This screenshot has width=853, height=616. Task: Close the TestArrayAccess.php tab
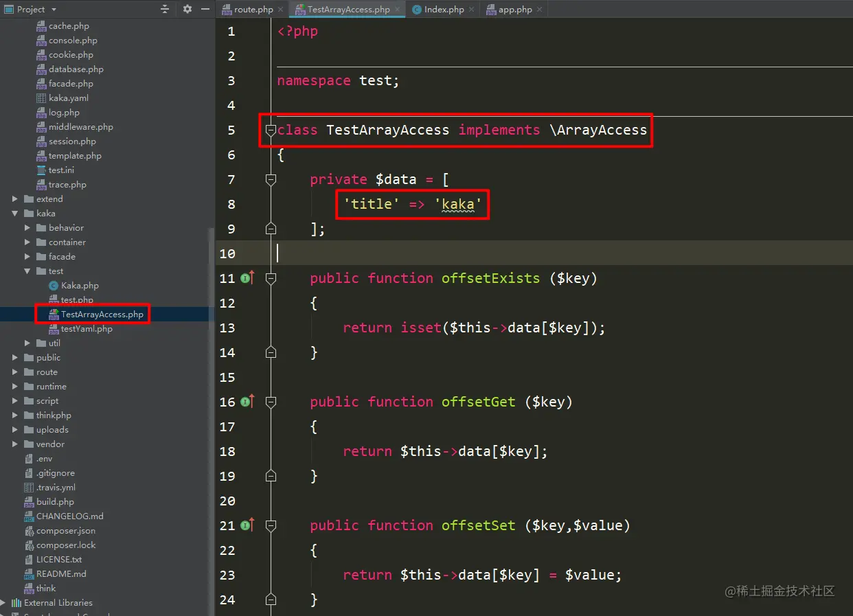click(x=398, y=10)
